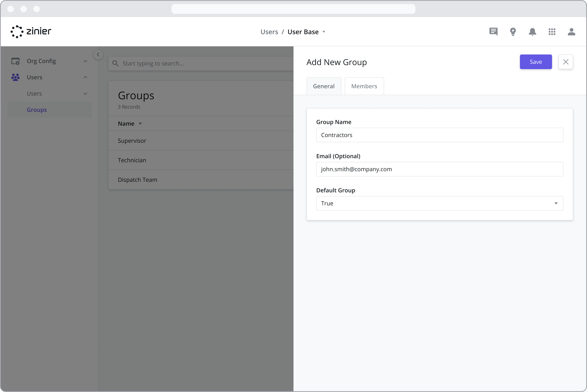The height and width of the screenshot is (392, 587).
Task: Click the lightbulb tips icon
Action: tap(513, 32)
